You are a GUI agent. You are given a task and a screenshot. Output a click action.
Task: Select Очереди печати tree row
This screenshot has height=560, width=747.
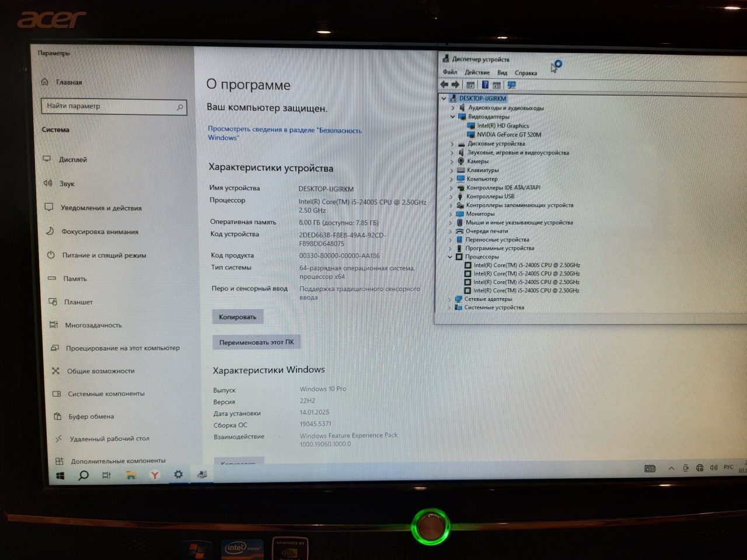pos(486,231)
